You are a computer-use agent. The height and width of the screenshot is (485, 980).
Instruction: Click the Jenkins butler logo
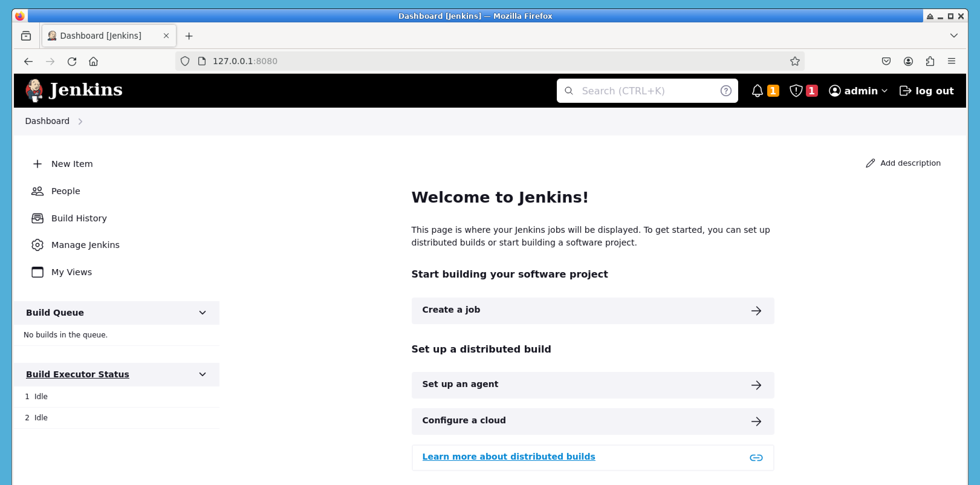[x=34, y=91]
